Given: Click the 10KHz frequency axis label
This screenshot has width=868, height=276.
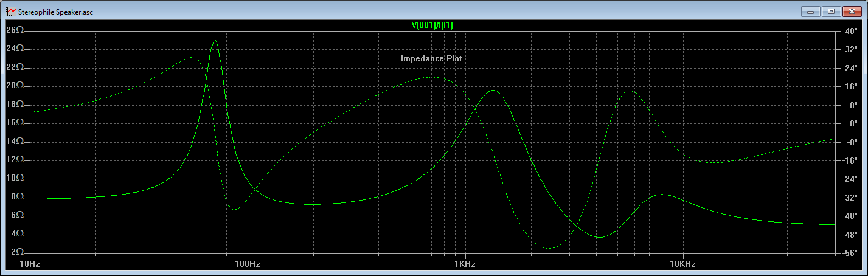Looking at the screenshot, I should [x=682, y=264].
